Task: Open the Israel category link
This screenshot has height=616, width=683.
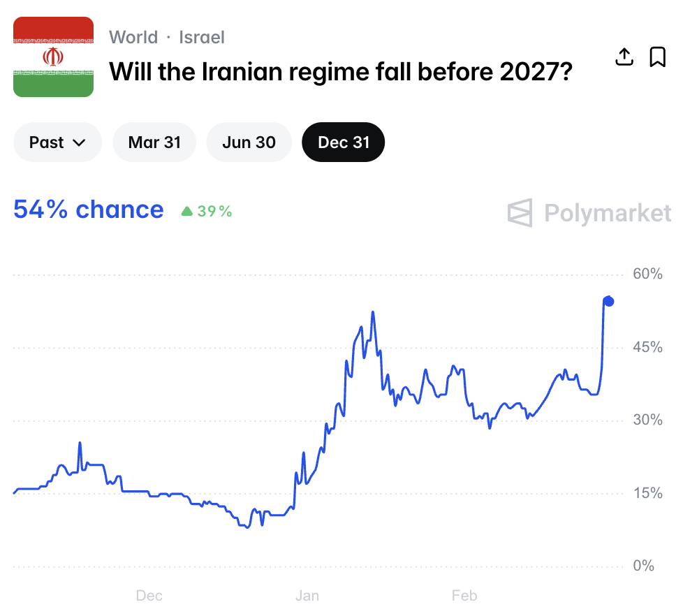Action: (202, 37)
